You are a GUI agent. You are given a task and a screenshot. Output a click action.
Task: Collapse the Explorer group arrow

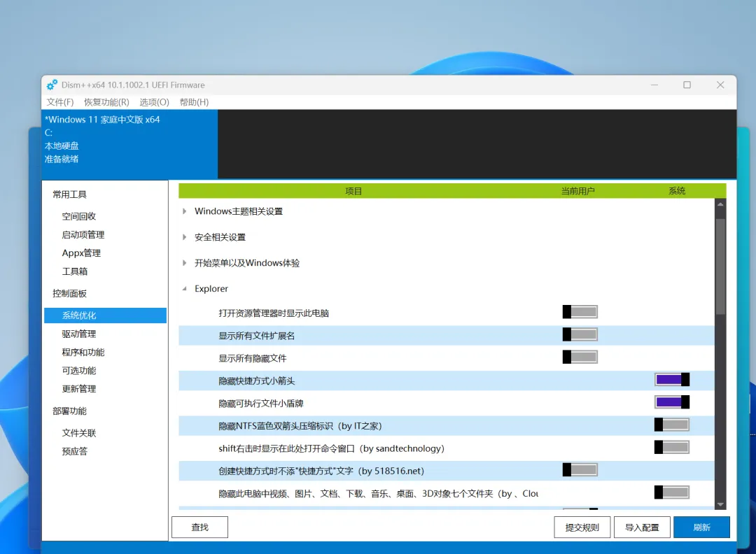(184, 289)
